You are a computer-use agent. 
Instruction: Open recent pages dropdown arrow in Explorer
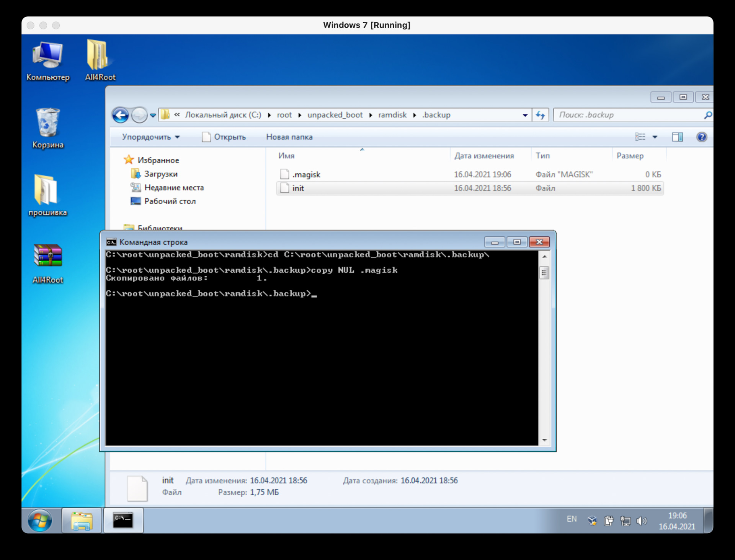[153, 115]
